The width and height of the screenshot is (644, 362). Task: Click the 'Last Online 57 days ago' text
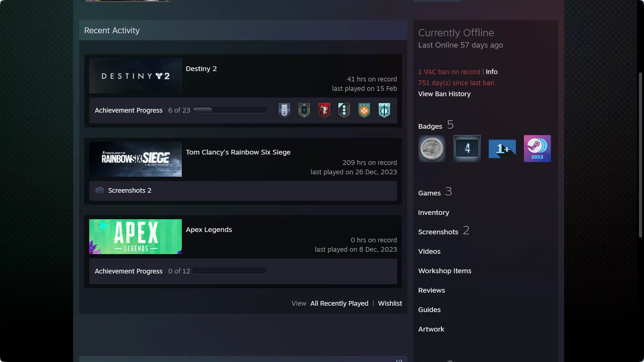tap(461, 45)
